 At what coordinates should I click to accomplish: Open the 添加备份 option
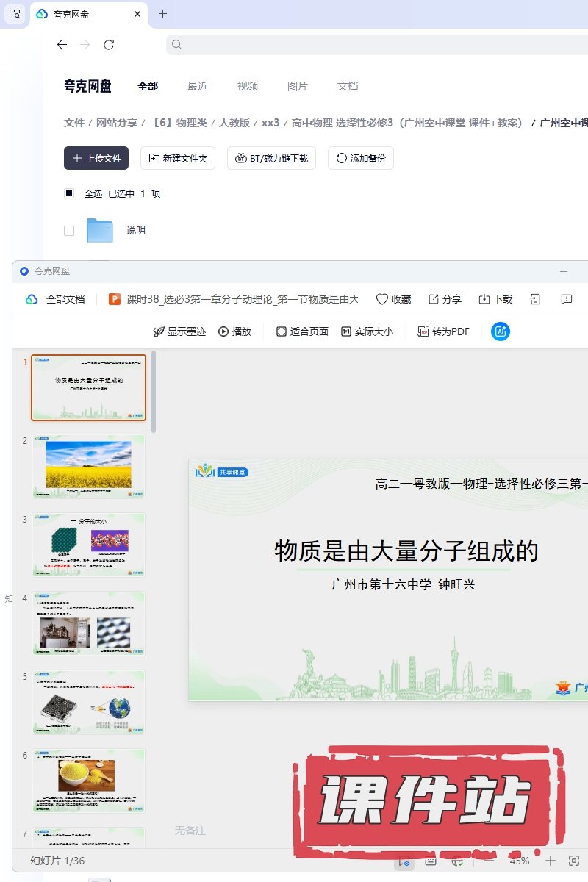(361, 158)
